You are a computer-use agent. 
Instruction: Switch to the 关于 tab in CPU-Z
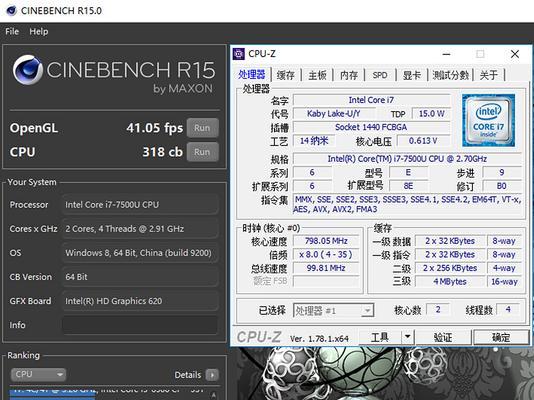pyautogui.click(x=489, y=75)
